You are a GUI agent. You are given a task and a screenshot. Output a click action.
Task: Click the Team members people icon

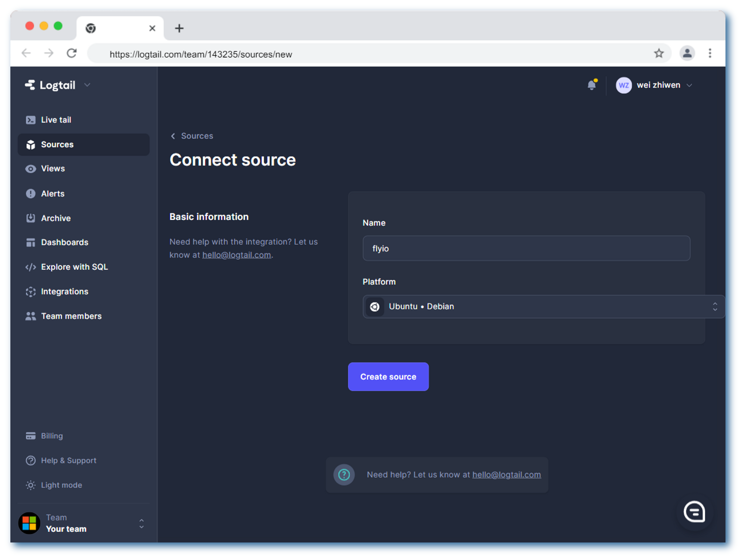31,316
